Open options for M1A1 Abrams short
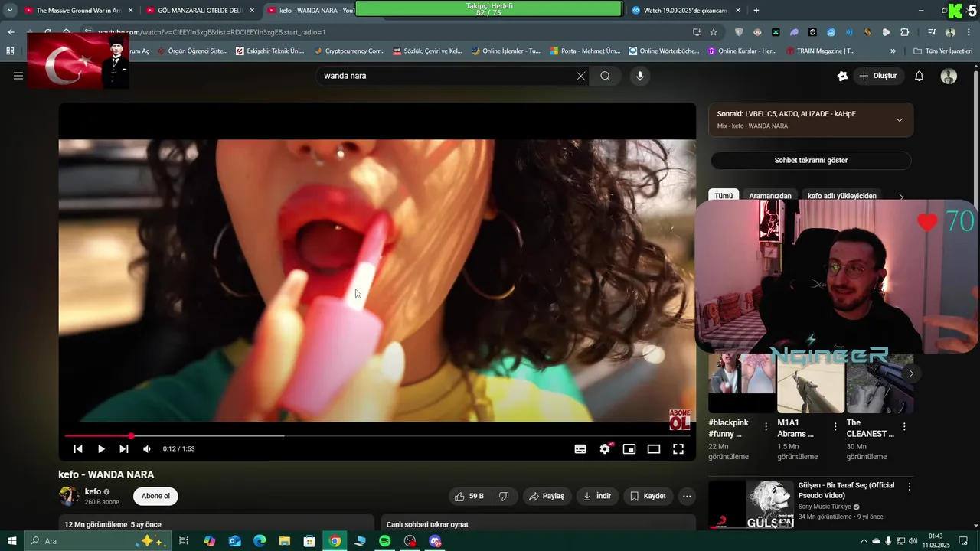980x551 pixels. click(835, 427)
